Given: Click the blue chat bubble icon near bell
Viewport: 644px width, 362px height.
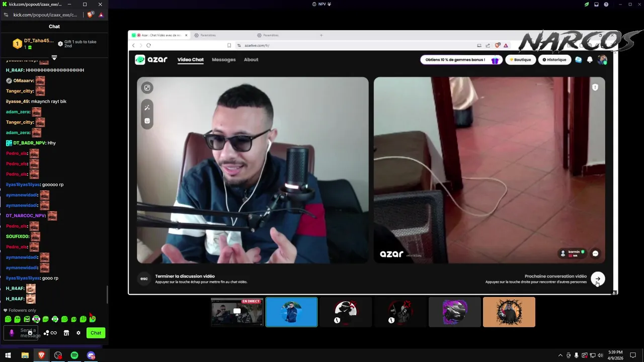Looking at the screenshot, I should 578,60.
